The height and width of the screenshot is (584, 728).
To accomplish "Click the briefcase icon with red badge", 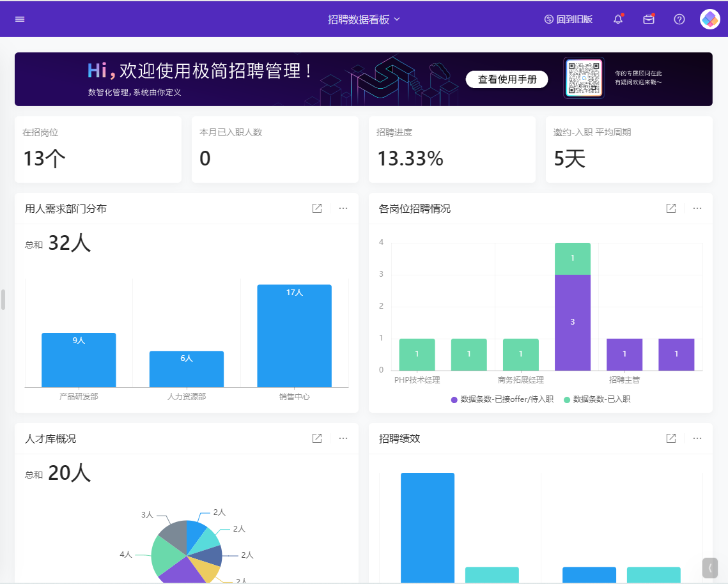I will tap(648, 19).
